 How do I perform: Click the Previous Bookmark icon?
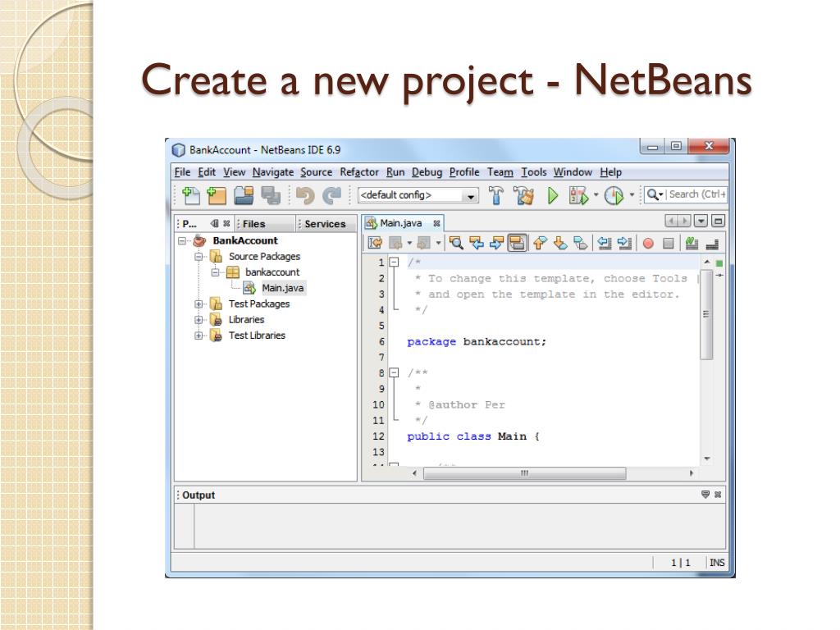coord(540,243)
